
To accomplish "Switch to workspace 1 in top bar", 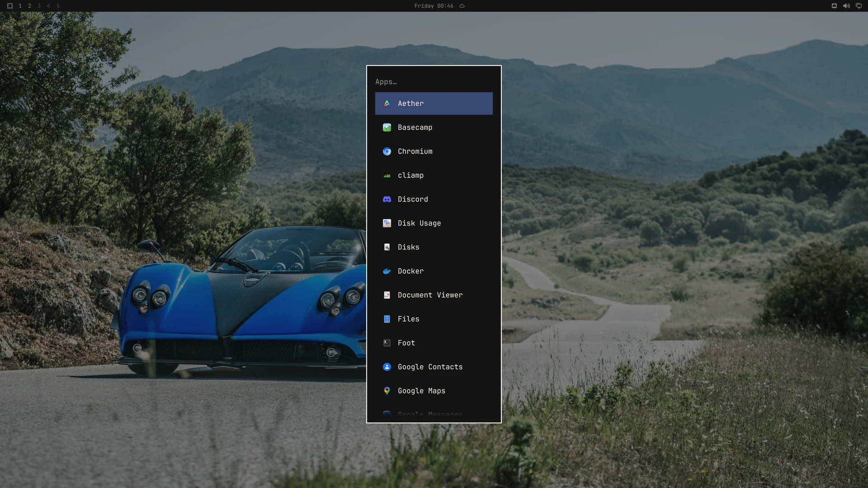I will (x=20, y=6).
